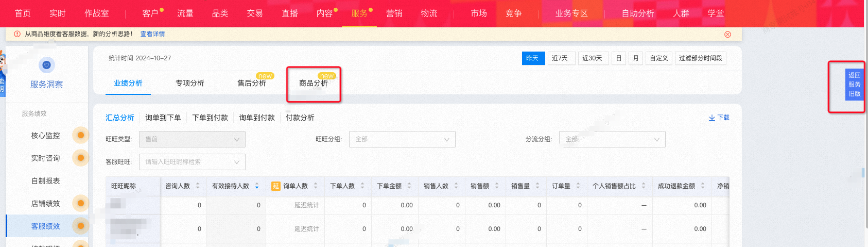The image size is (868, 247).
Task: Click orange dot beside 客服绩效
Action: [x=80, y=226]
